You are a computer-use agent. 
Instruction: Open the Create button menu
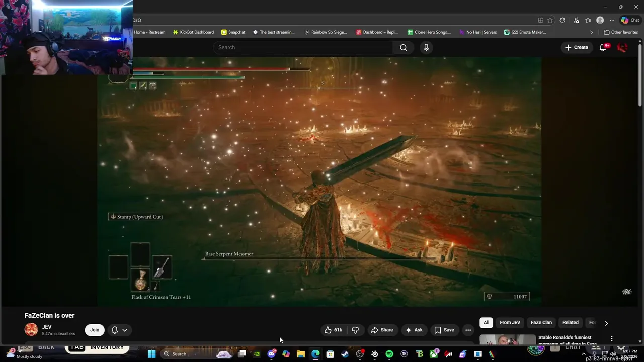point(576,47)
